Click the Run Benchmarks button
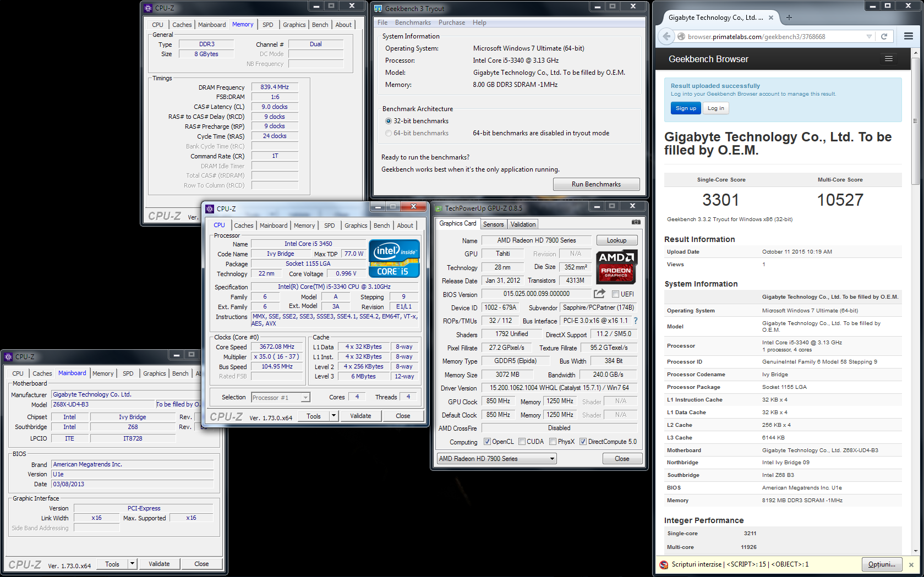This screenshot has width=924, height=577. 596,184
